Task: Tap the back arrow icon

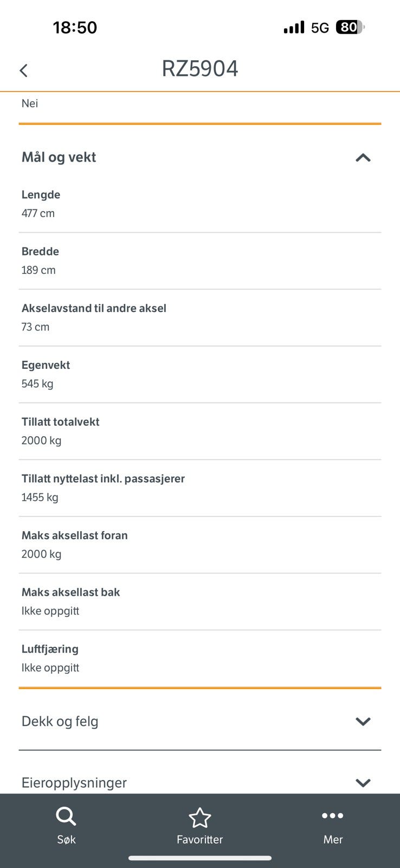Action: click(x=23, y=71)
